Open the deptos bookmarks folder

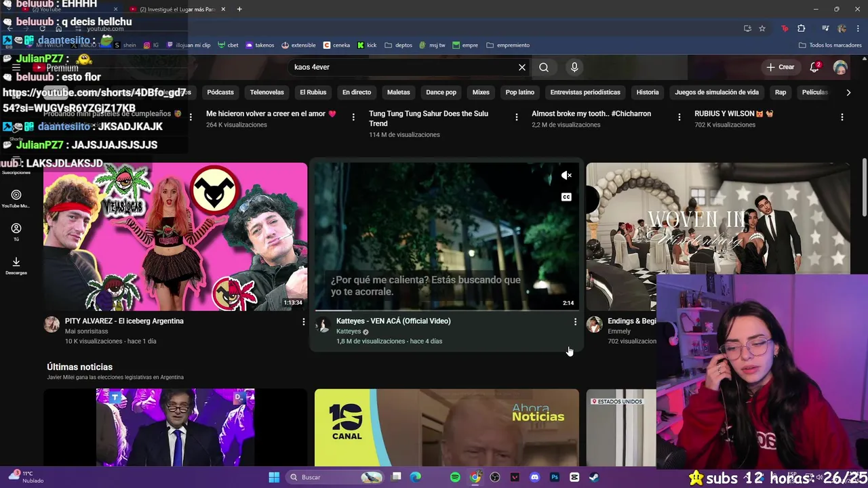click(x=399, y=45)
